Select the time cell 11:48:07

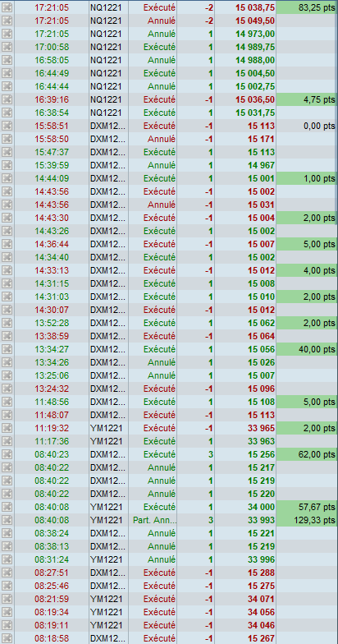(51, 415)
